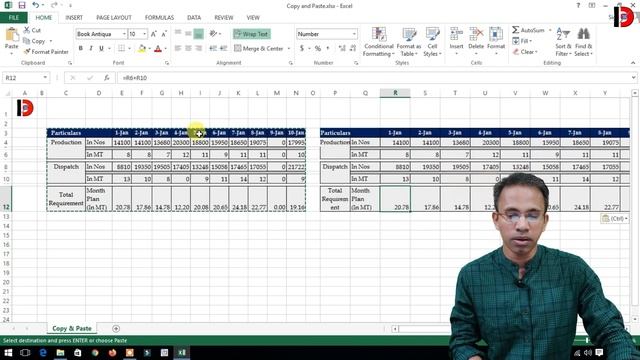Decrease decimal places

[x=353, y=49]
